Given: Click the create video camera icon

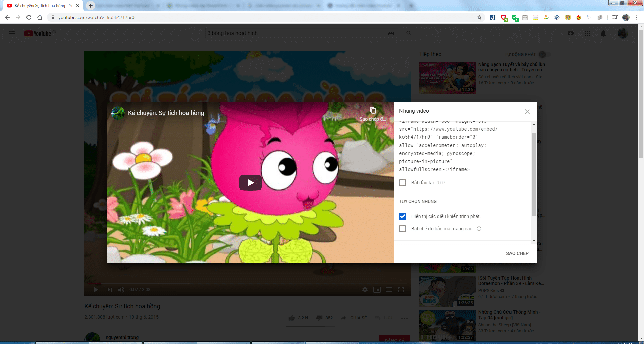Looking at the screenshot, I should click(571, 33).
